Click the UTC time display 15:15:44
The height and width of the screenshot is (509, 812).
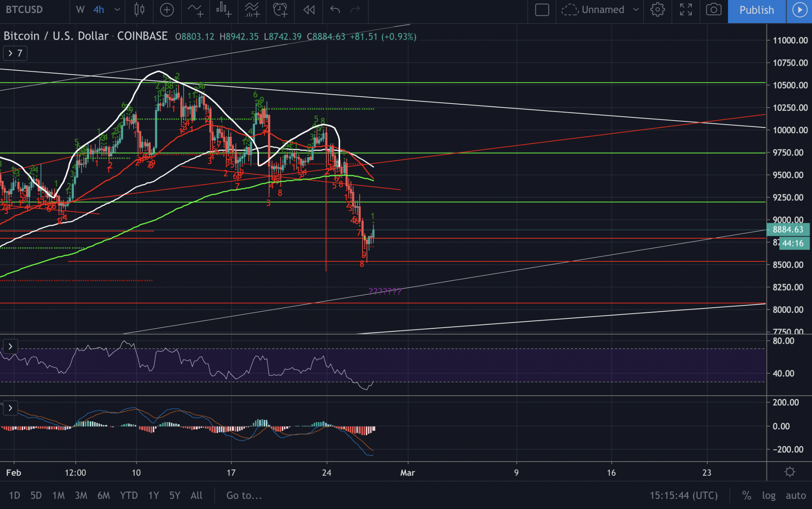click(x=684, y=496)
